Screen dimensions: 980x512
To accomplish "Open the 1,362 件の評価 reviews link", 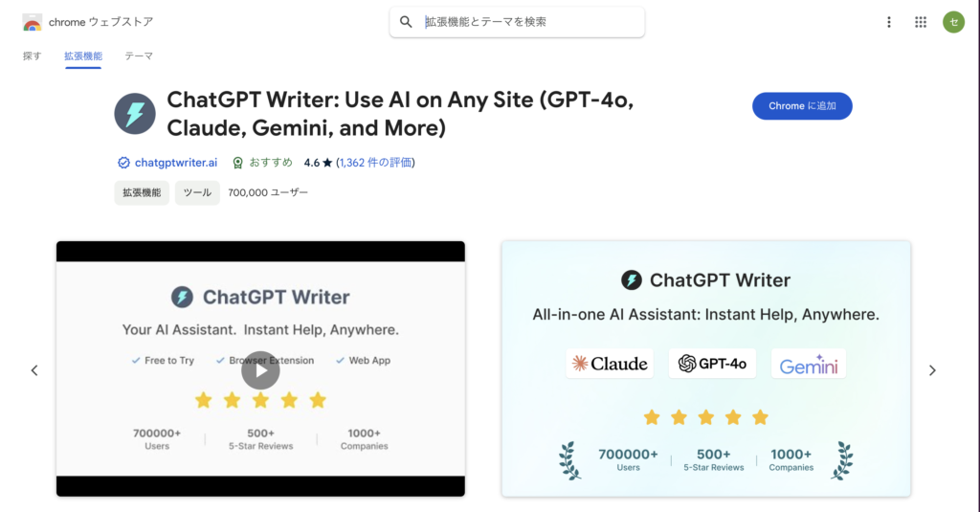I will [376, 163].
